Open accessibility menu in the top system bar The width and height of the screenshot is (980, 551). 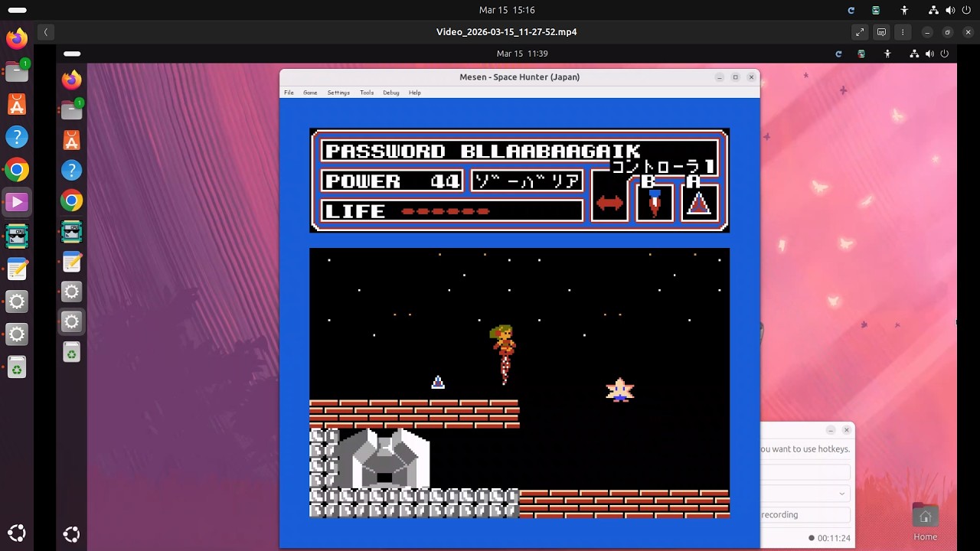coord(904,10)
